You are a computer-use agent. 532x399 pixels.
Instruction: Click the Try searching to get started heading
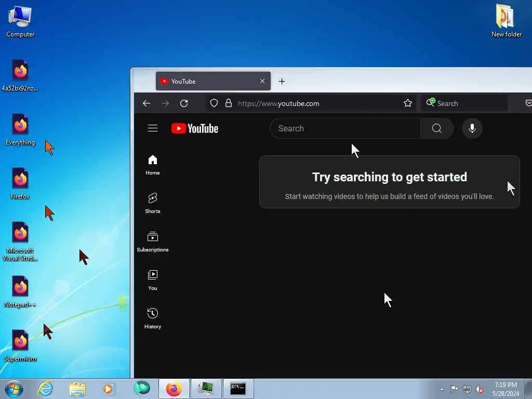point(390,177)
